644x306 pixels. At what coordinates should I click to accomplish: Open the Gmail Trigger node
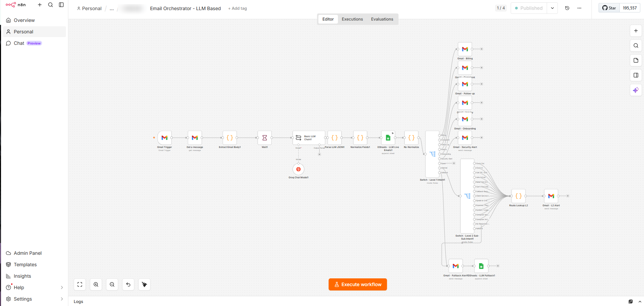[x=164, y=138]
